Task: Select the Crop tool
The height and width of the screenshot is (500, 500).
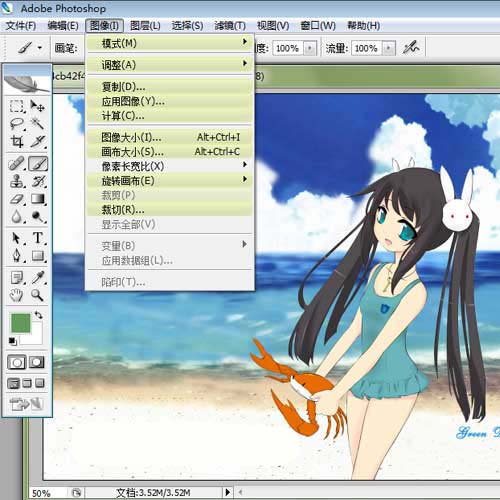Action: [17, 142]
